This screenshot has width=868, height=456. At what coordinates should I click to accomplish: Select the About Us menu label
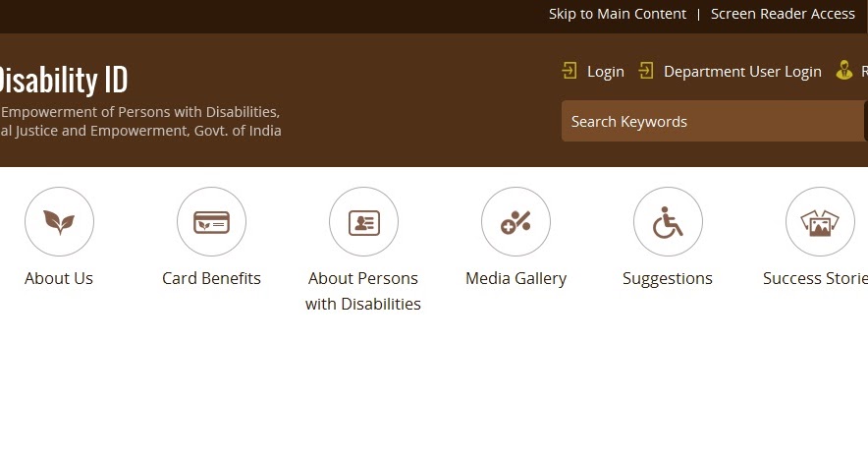pyautogui.click(x=59, y=278)
